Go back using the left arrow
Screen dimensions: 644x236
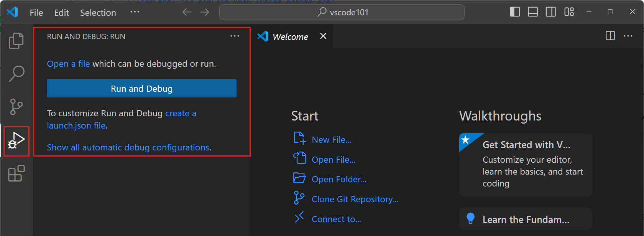click(187, 12)
